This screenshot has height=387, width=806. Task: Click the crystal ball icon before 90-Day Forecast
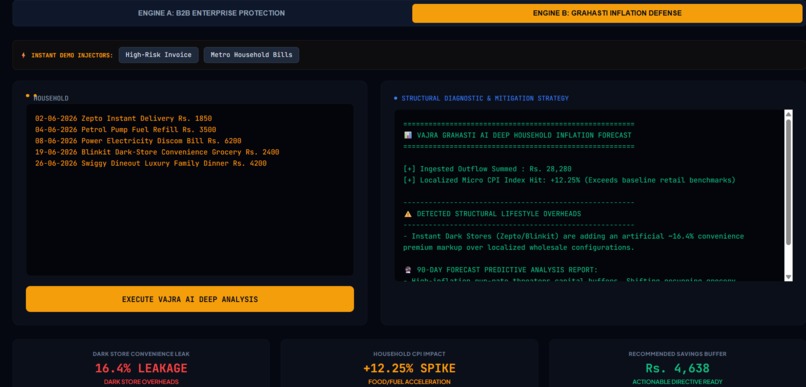[x=408, y=270]
